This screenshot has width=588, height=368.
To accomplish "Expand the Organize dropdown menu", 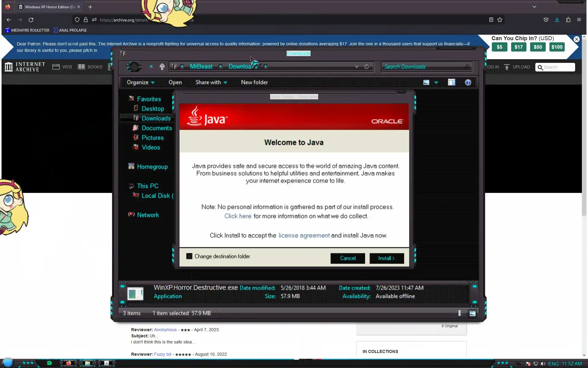I will click(141, 82).
